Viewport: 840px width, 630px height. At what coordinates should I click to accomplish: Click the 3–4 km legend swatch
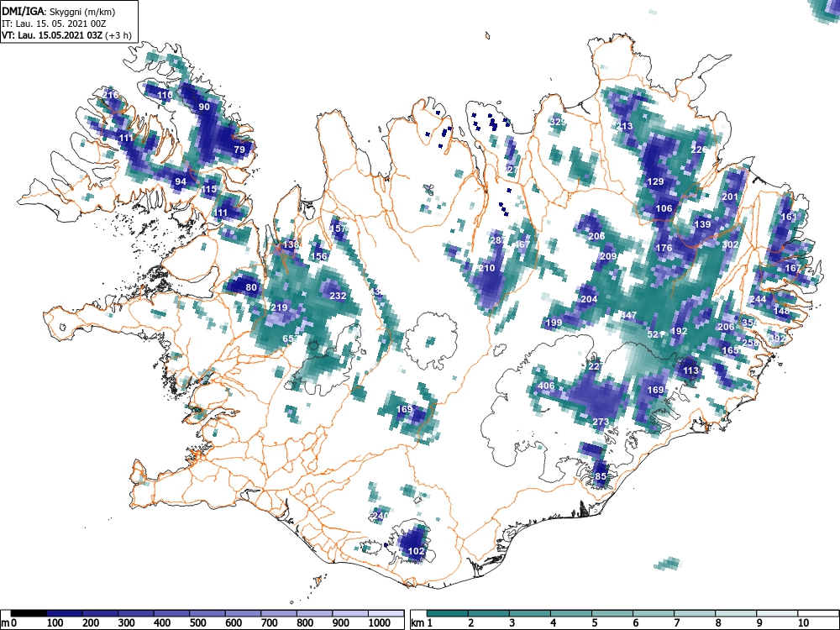(x=530, y=613)
